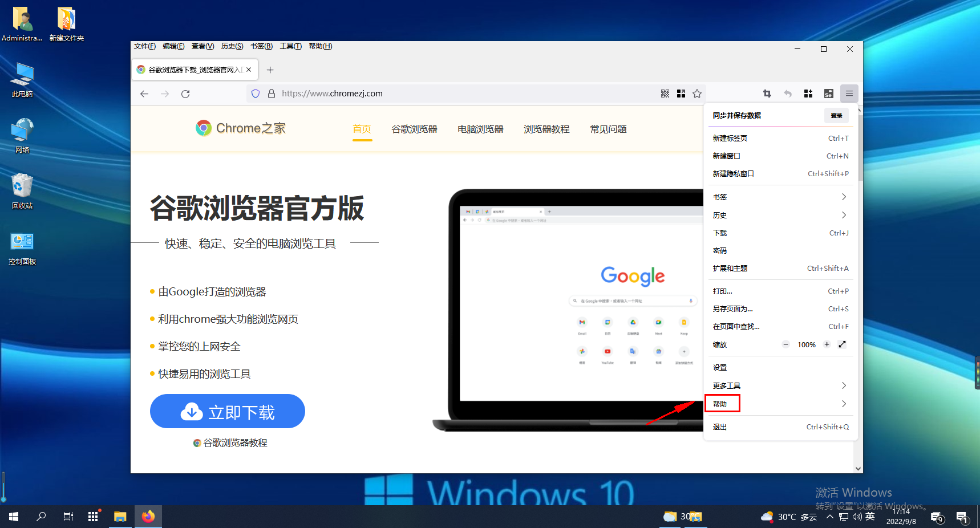Switch to the 谷歌浏览器 navigation tab
Viewport: 980px width, 528px height.
[414, 129]
